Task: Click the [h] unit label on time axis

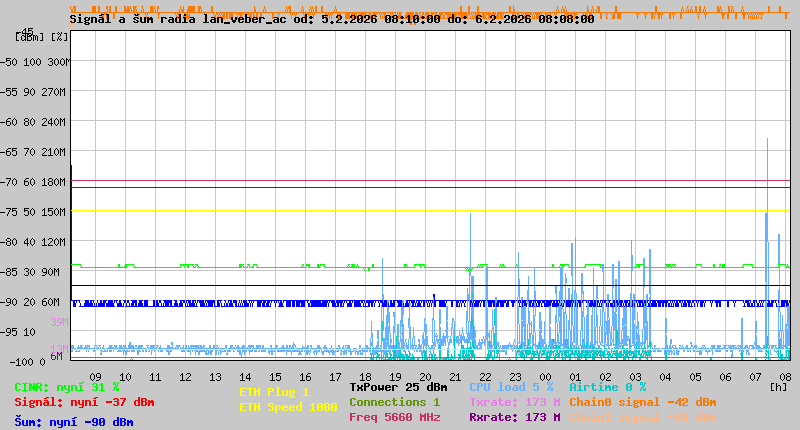Action: pyautogui.click(x=779, y=386)
